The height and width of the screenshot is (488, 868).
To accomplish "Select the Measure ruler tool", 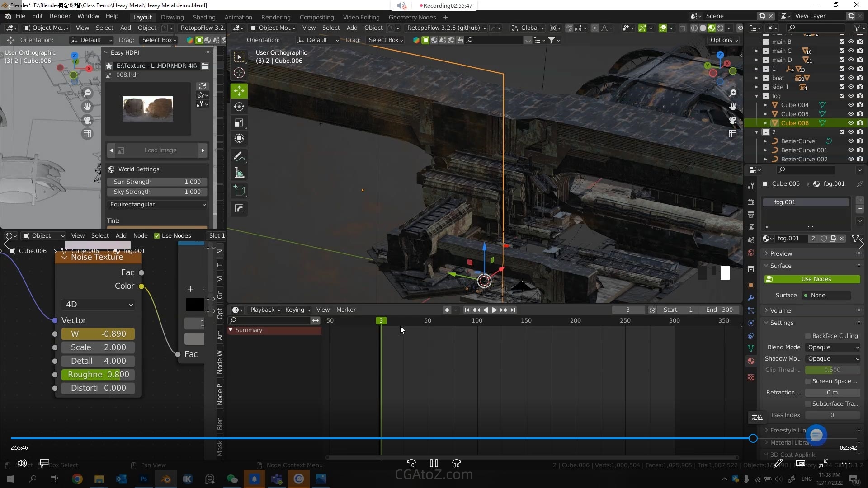I will pyautogui.click(x=239, y=173).
